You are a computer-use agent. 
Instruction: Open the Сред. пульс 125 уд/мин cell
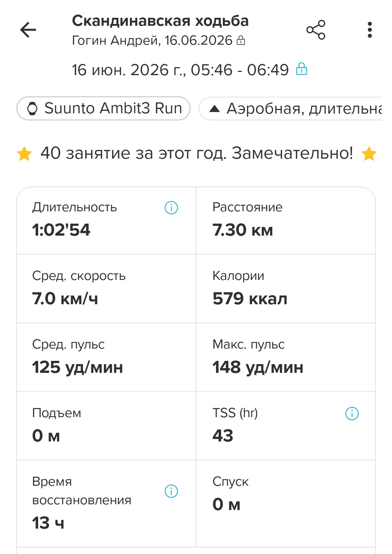click(106, 358)
